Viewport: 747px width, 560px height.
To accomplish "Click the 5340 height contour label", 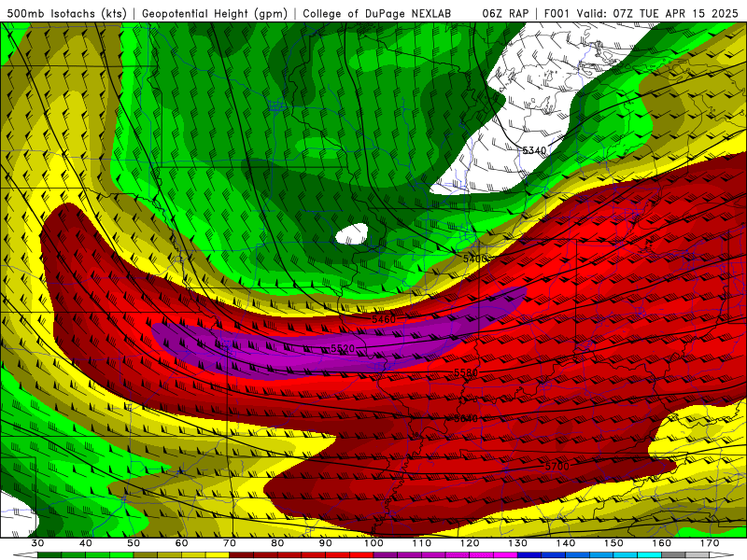I will pos(534,150).
